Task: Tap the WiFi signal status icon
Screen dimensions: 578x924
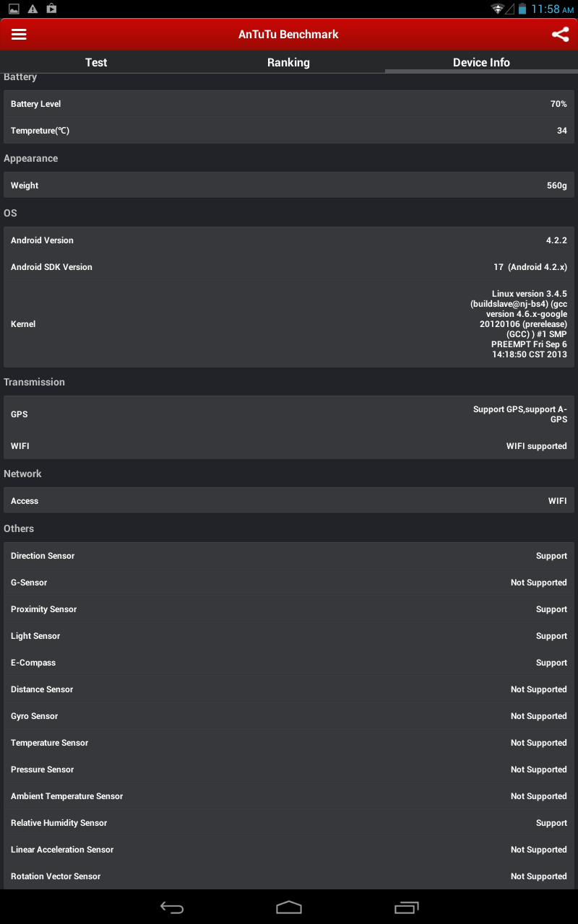Action: click(x=497, y=9)
